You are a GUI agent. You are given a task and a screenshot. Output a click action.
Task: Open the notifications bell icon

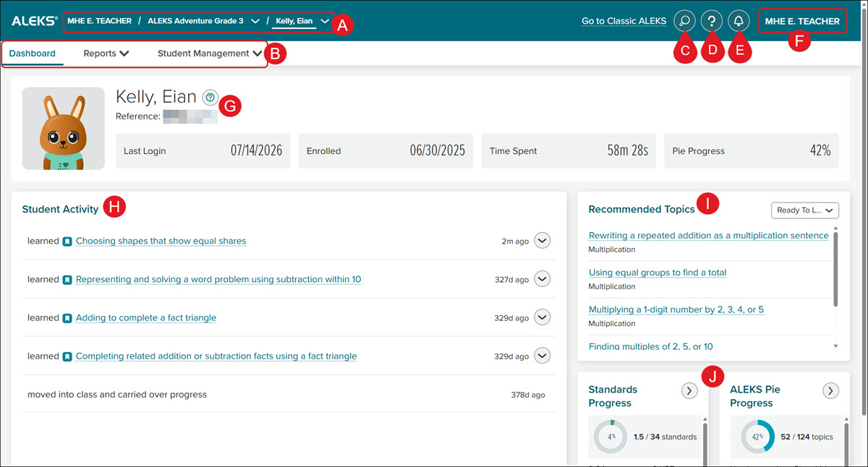coord(739,21)
